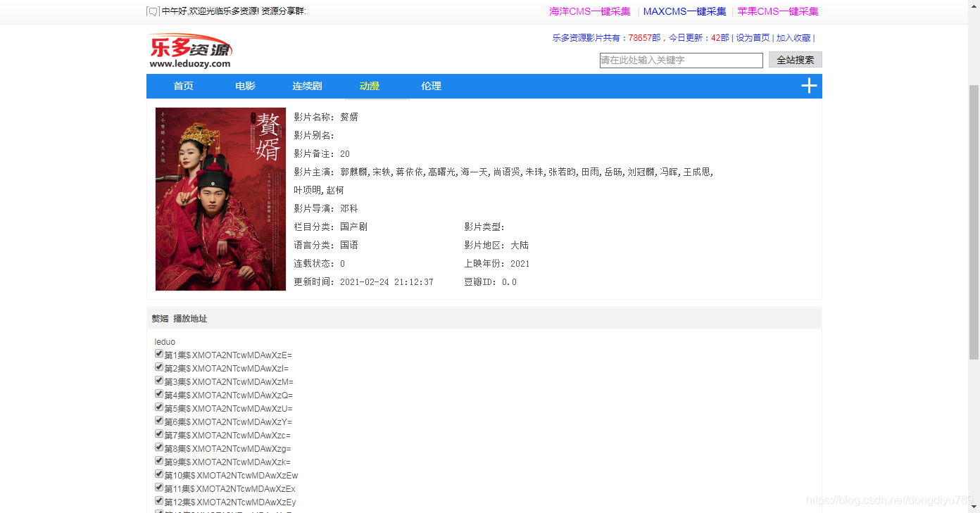
Task: Click 第5集$XMOTA2NTcwMDAwXzU= text
Action: [x=228, y=409]
